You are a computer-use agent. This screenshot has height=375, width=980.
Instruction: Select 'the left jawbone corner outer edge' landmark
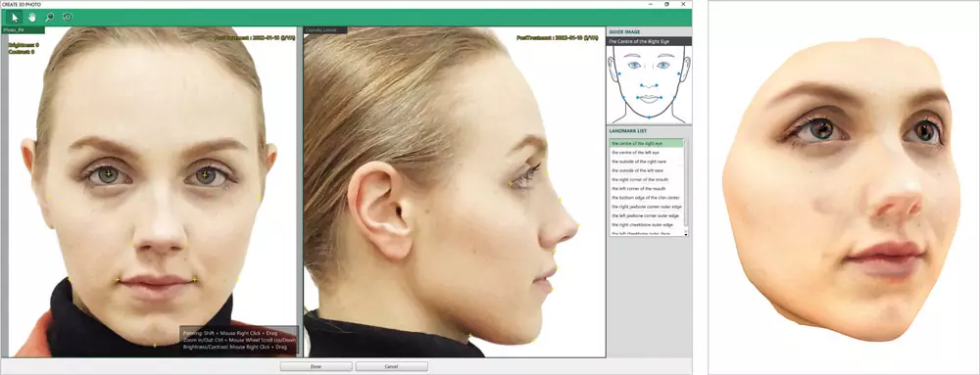tap(647, 215)
